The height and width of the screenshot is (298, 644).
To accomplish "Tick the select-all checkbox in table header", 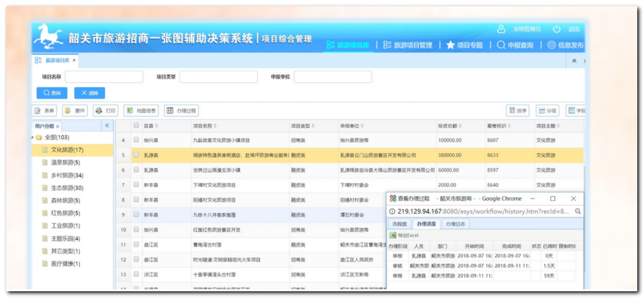I will point(136,126).
